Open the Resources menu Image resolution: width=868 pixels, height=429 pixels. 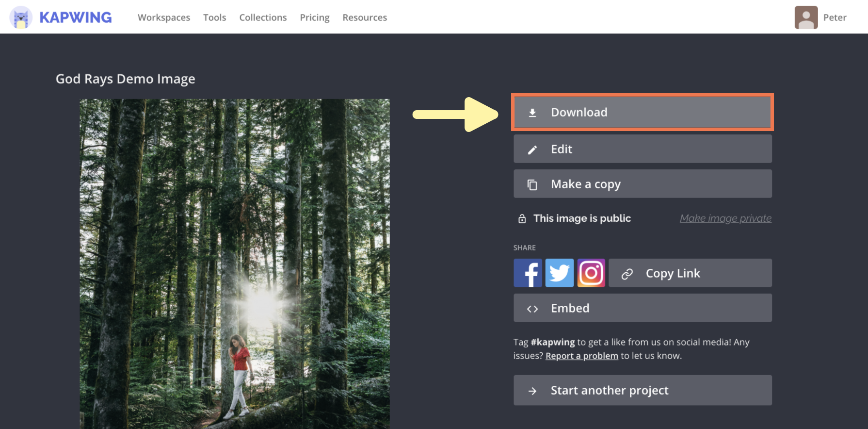pyautogui.click(x=365, y=17)
